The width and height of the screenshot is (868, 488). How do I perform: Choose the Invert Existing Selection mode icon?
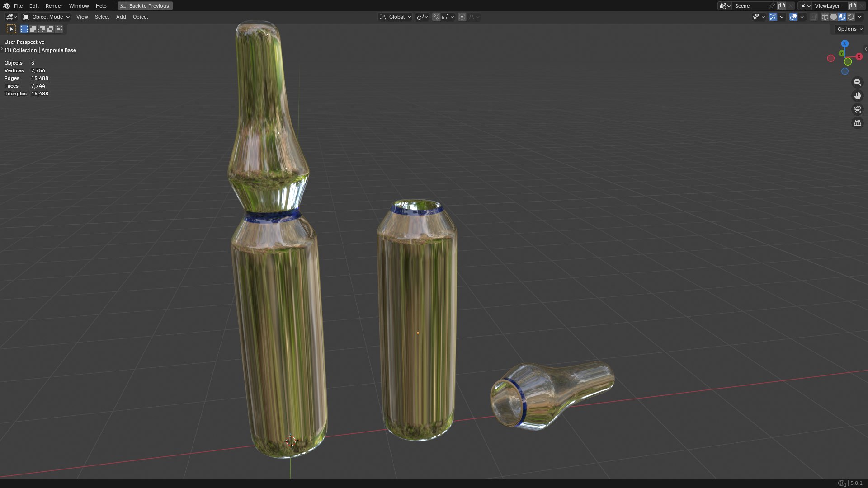click(50, 29)
